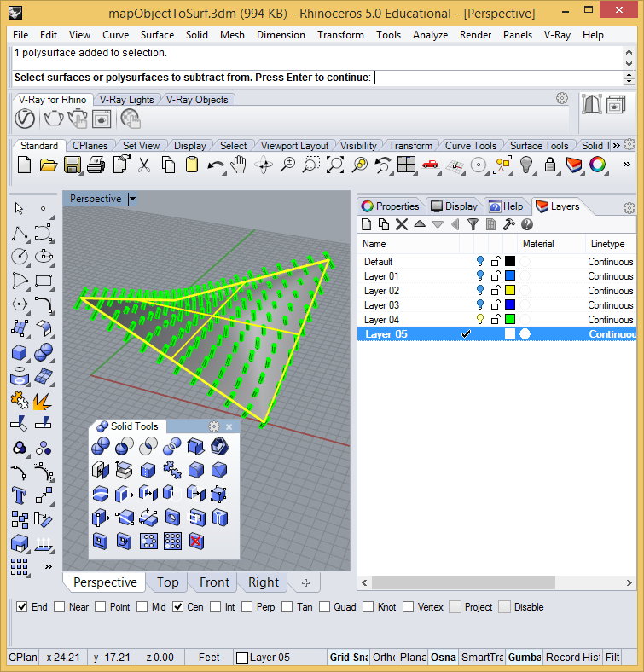Image resolution: width=644 pixels, height=672 pixels.
Task: Toggle Grid Snap in the status bar
Action: pos(349,657)
